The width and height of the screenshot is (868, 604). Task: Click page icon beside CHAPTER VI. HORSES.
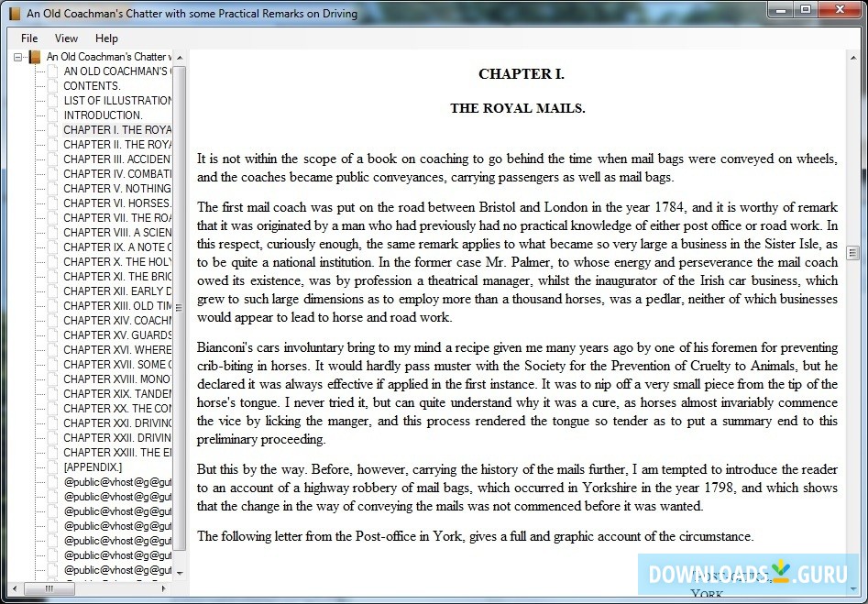[52, 203]
